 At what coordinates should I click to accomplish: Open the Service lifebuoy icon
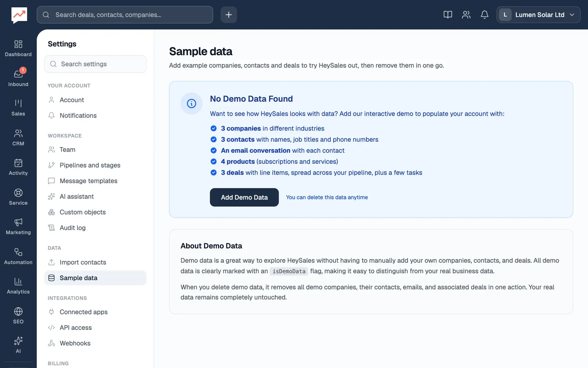(x=18, y=193)
